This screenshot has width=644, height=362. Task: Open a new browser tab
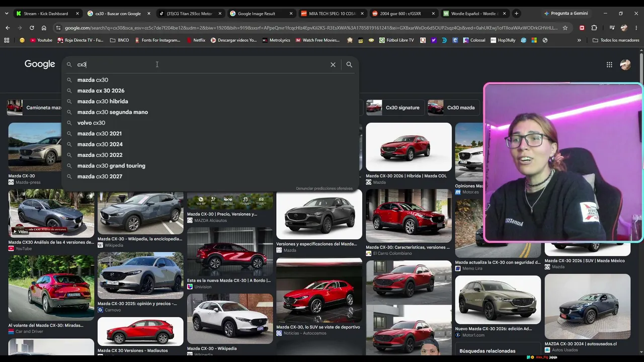pos(516,14)
